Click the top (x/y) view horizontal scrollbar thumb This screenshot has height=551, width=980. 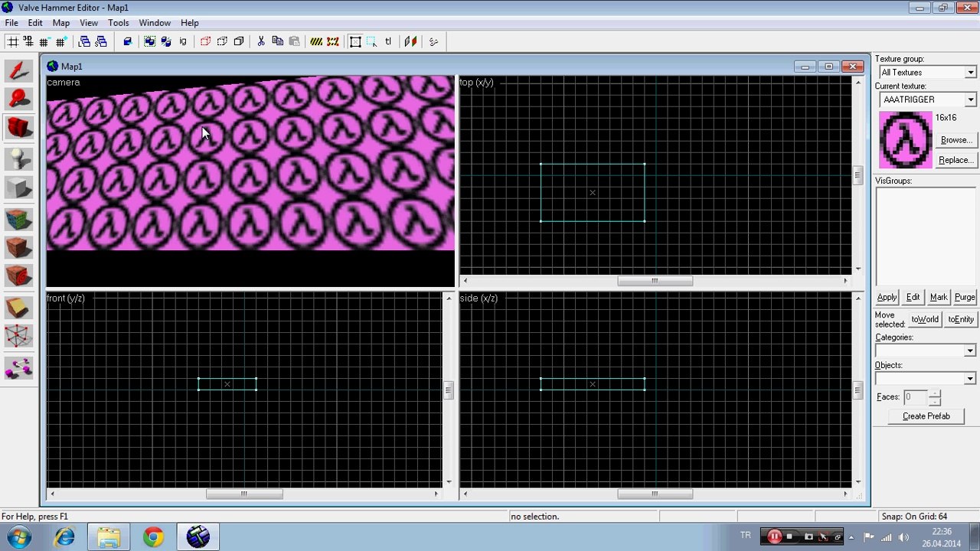tap(655, 281)
